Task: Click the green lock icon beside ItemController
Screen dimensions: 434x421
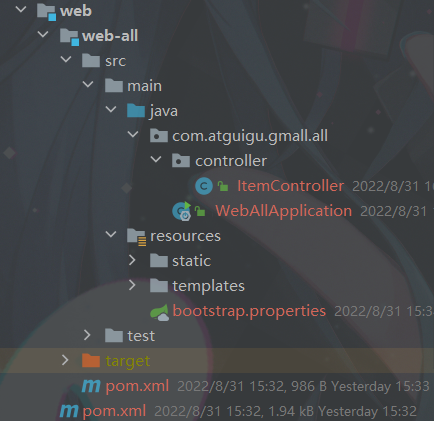Action: (x=223, y=186)
